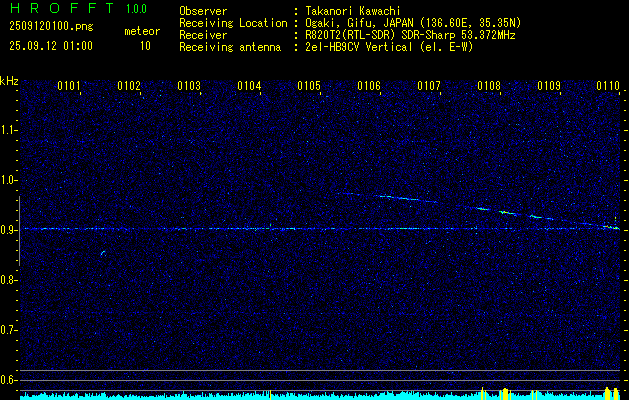Click the Observer field label

pos(203,11)
